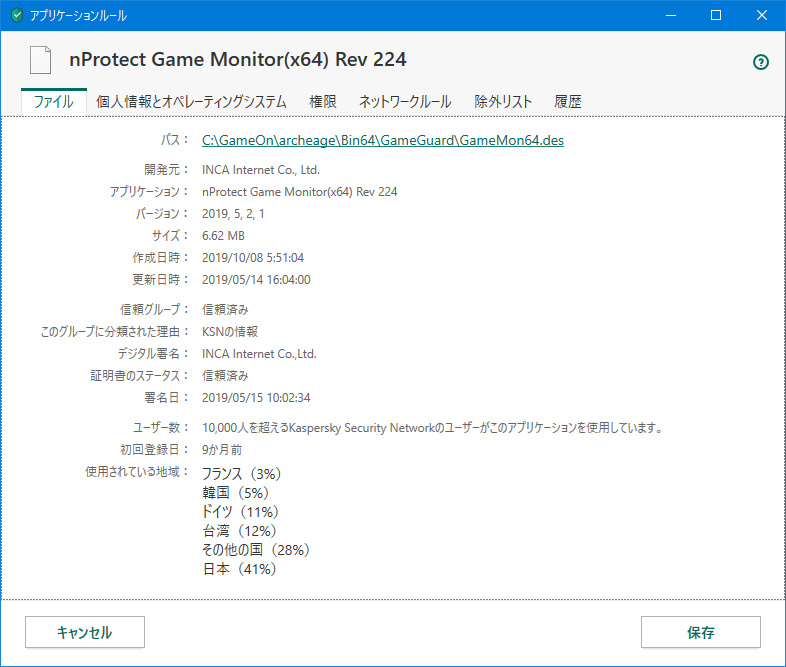Viewport: 786px width, 667px height.
Task: Click update date 2019/05/14 16:04:00
Action: coord(256,280)
